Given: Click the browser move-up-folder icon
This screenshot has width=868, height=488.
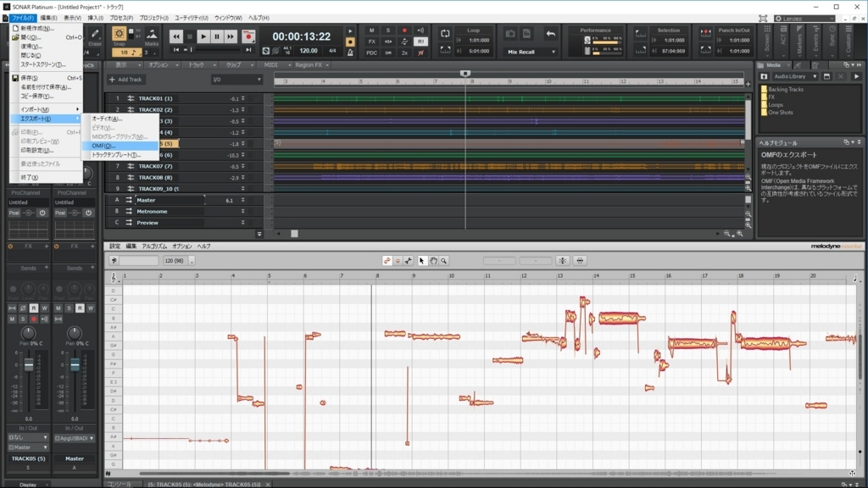Looking at the screenshot, I should (x=764, y=76).
